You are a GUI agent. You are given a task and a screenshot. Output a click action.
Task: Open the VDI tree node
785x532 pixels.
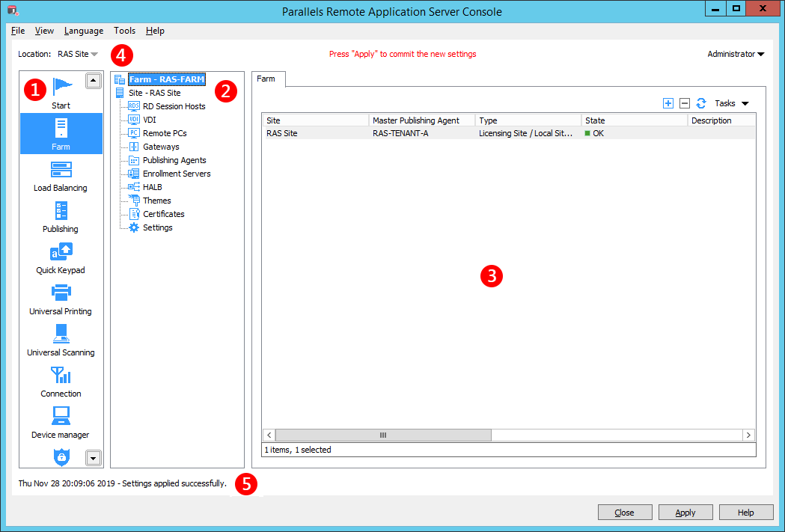click(x=149, y=120)
